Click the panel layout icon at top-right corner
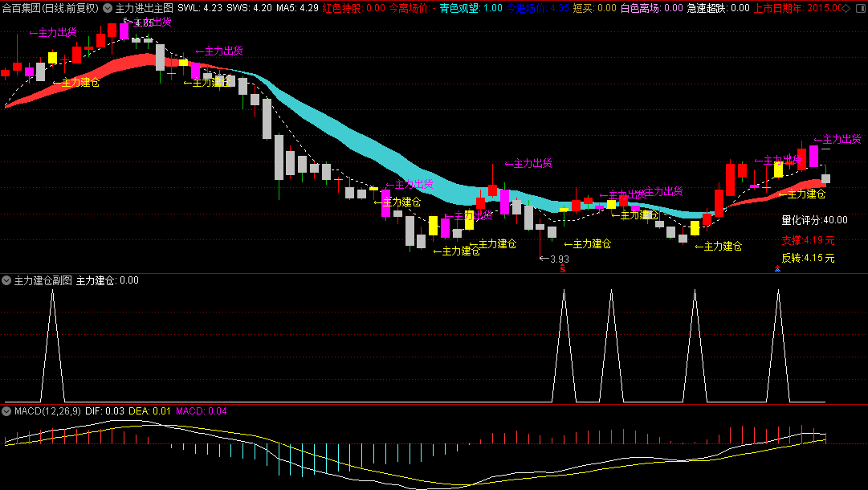The image size is (868, 490). tap(860, 8)
